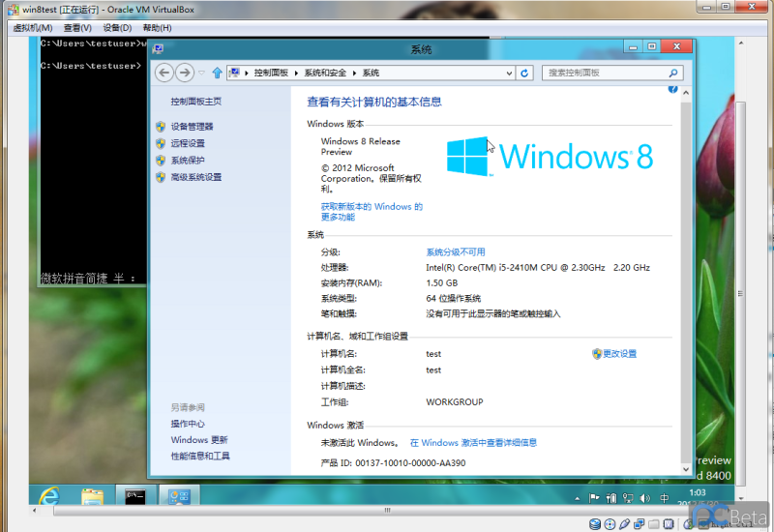The image size is (774, 532).
Task: Open the Internet Explorer taskbar icon
Action: (50, 496)
